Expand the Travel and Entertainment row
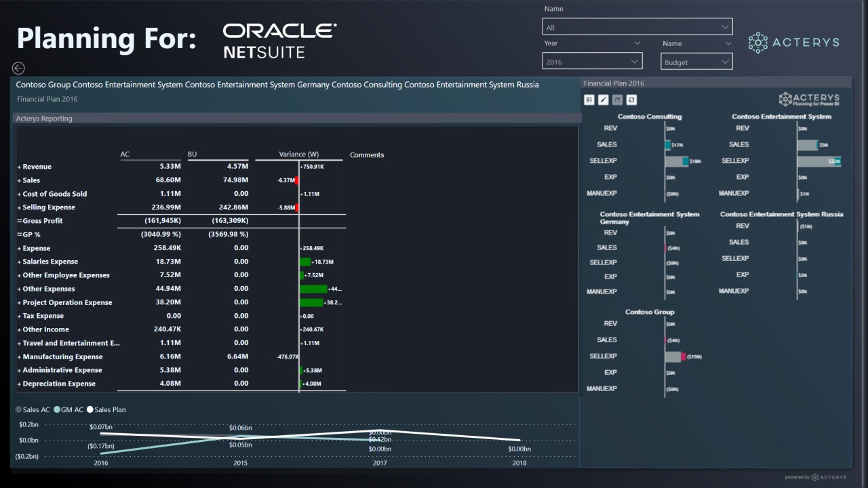Viewport: 868px width, 488px height. pyautogui.click(x=19, y=343)
